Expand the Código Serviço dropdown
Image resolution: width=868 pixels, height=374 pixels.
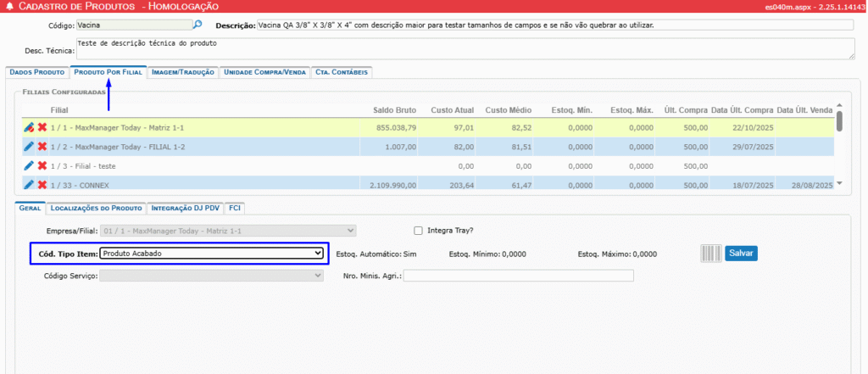coord(211,276)
